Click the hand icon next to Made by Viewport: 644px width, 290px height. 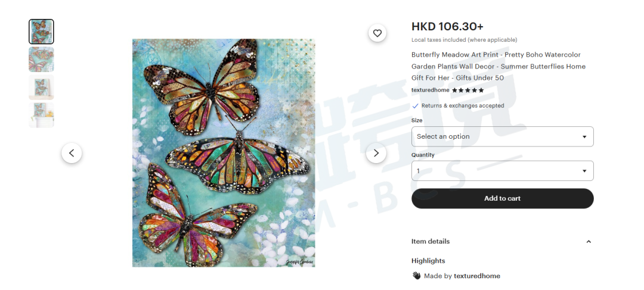pos(416,275)
